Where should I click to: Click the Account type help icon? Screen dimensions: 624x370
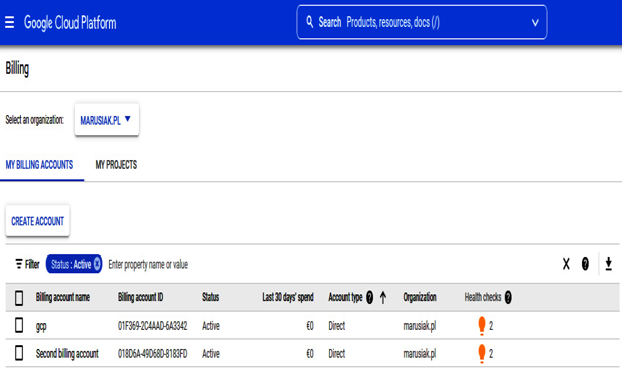click(x=369, y=297)
